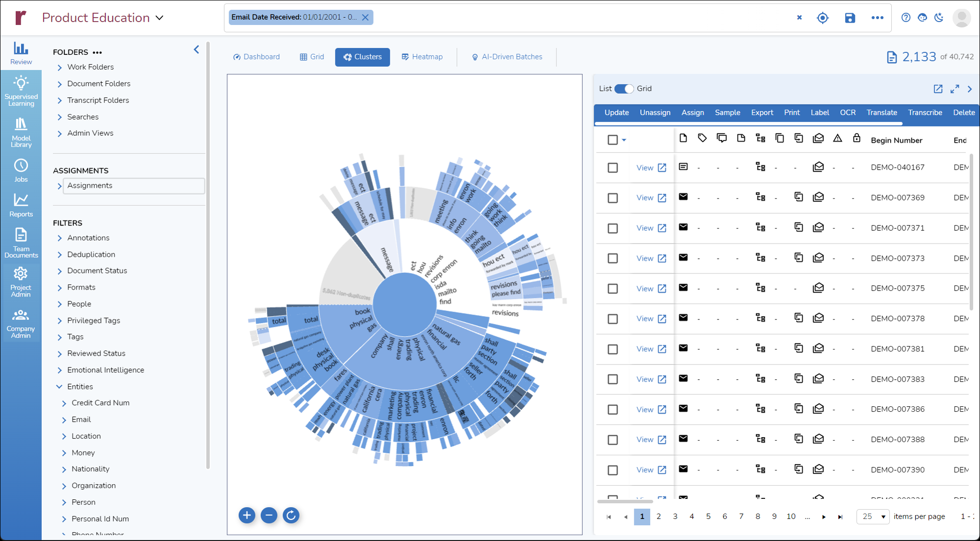Click View link for DEMO-007369
Screen dimensions: 980x541
[x=651, y=198]
